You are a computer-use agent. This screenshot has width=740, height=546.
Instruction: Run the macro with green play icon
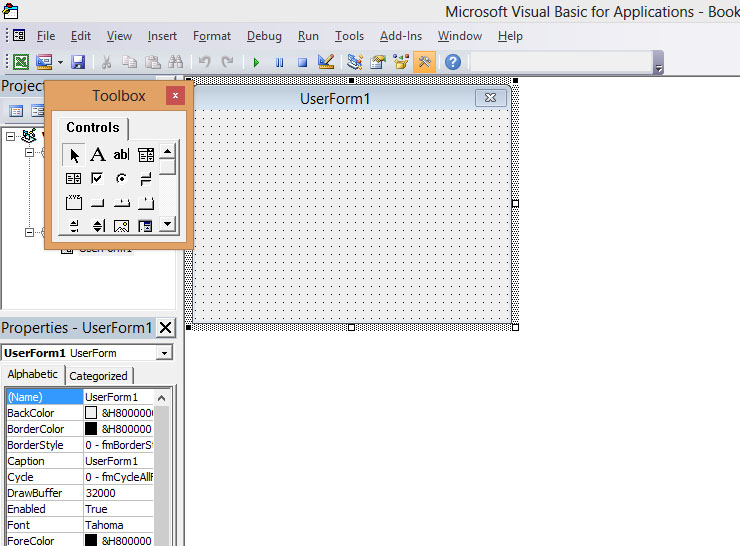point(256,62)
